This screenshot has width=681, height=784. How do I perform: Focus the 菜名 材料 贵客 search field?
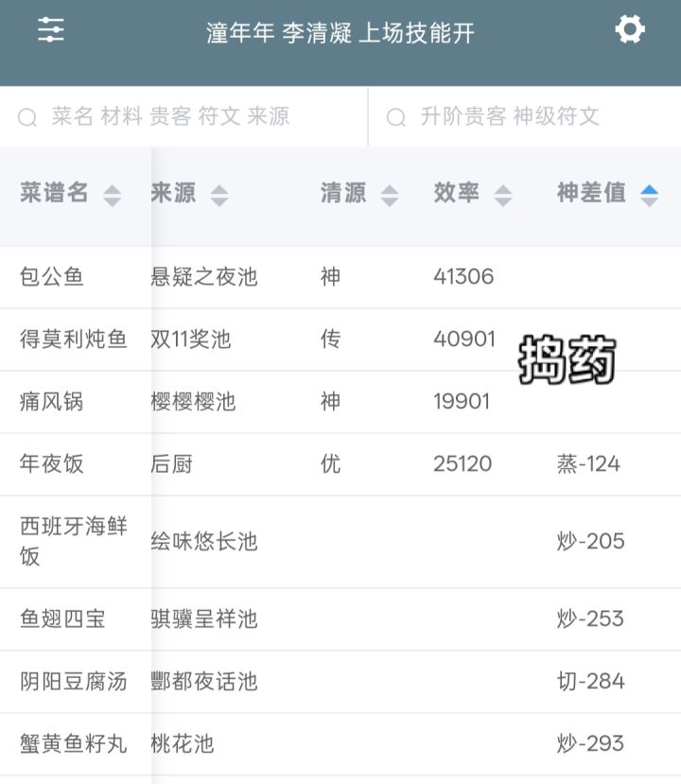183,116
